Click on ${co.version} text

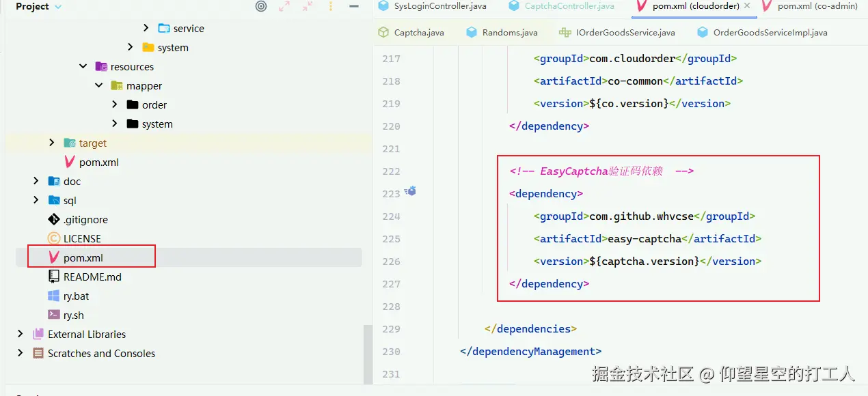pyautogui.click(x=629, y=104)
